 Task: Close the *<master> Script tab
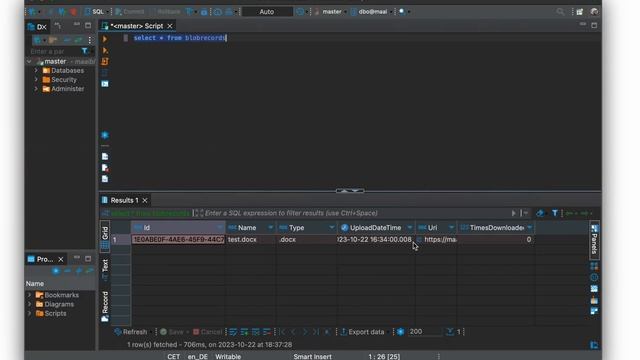[170, 26]
